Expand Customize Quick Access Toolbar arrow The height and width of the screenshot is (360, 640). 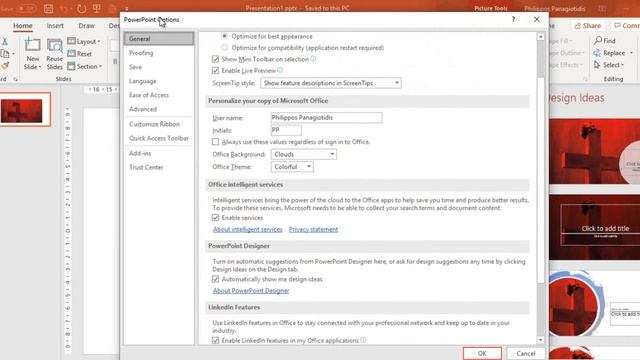click(x=127, y=8)
